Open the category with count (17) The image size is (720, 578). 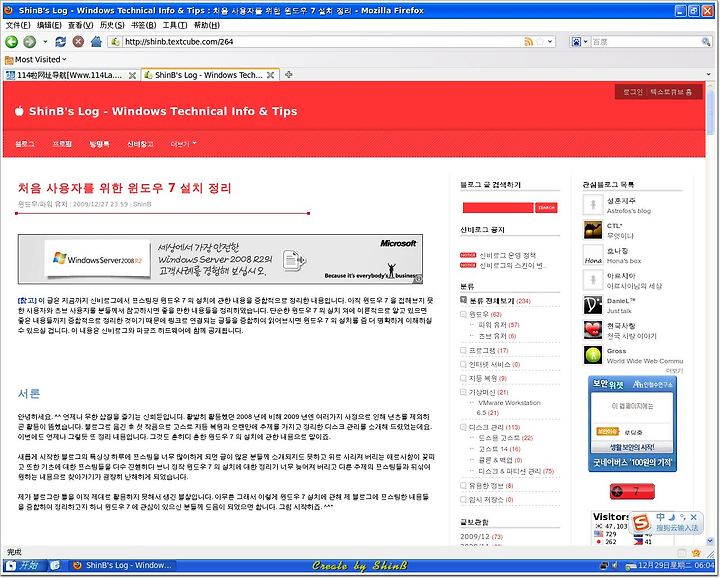pos(489,351)
